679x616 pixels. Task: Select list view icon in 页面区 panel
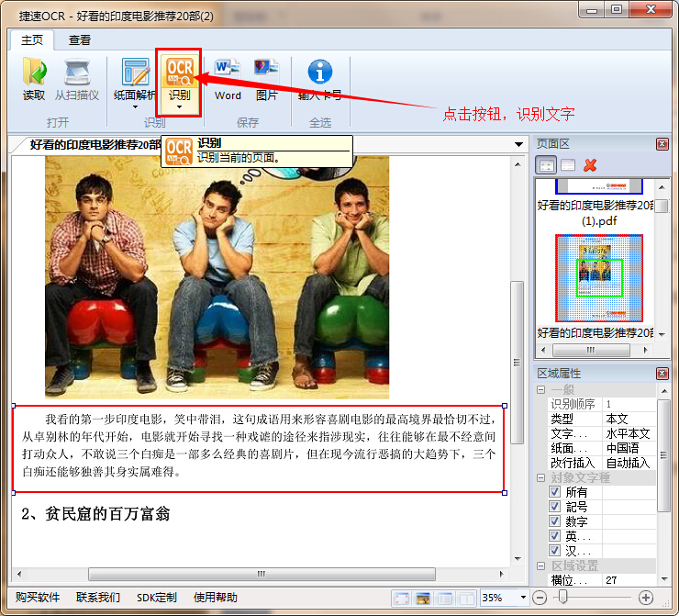click(x=568, y=165)
